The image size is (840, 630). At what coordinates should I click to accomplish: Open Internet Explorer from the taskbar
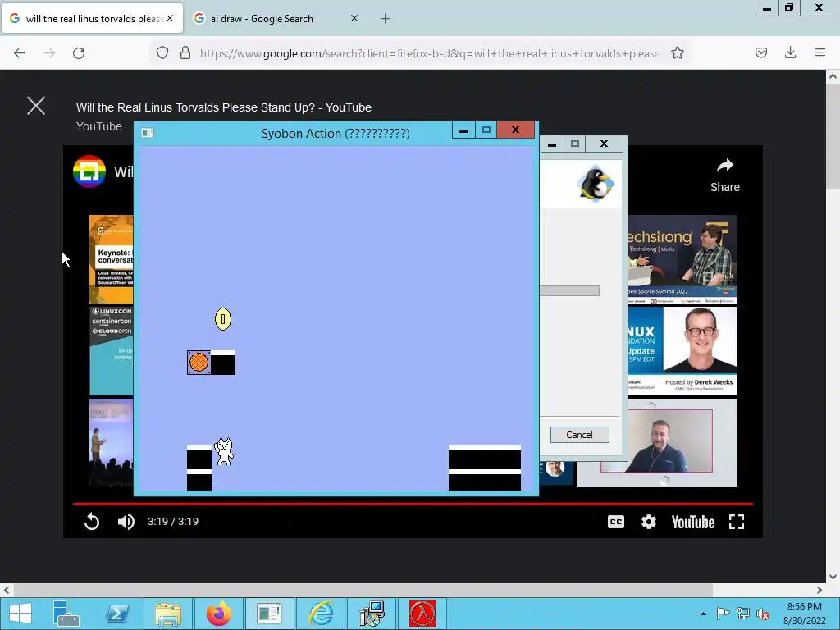pyautogui.click(x=321, y=614)
